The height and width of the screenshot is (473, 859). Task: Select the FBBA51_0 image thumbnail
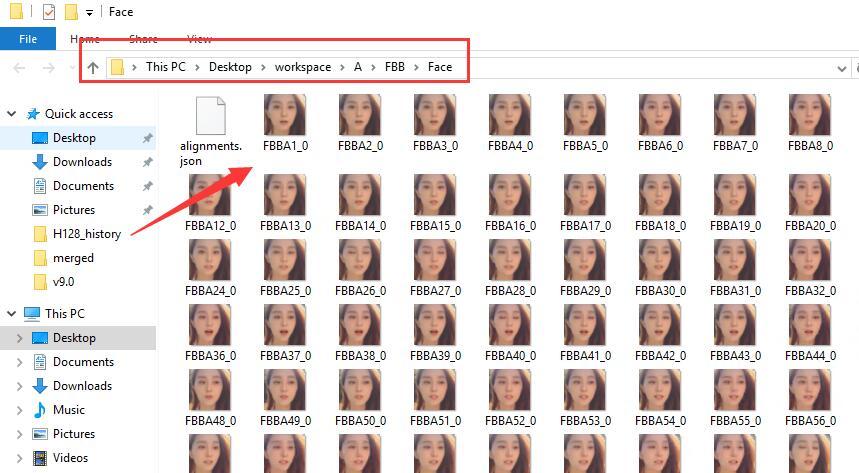pyautogui.click(x=435, y=390)
